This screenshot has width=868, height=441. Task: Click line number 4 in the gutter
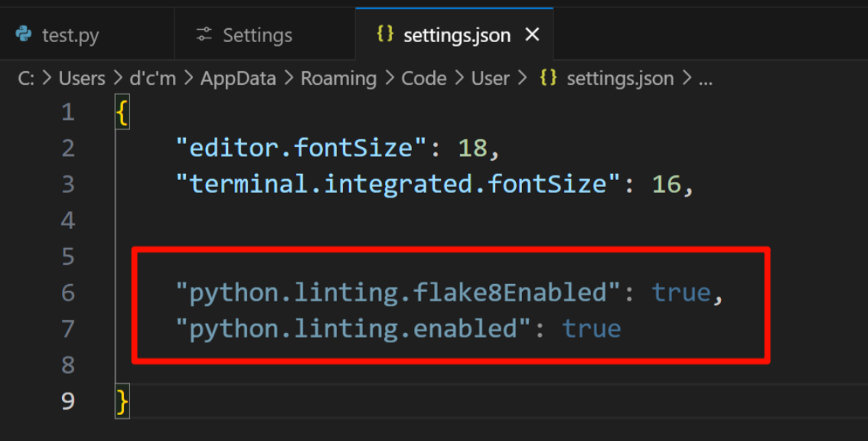[x=68, y=220]
